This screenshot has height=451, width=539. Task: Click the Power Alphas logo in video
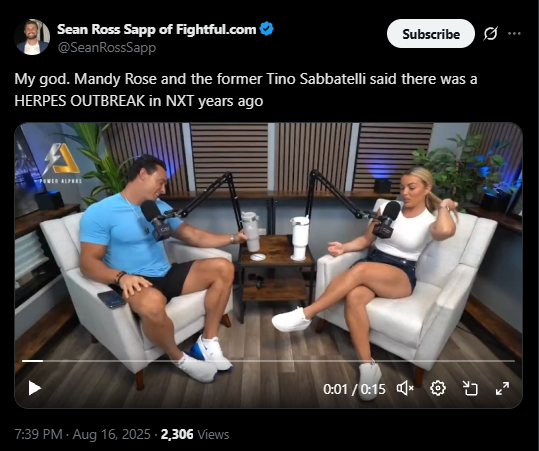tap(61, 163)
